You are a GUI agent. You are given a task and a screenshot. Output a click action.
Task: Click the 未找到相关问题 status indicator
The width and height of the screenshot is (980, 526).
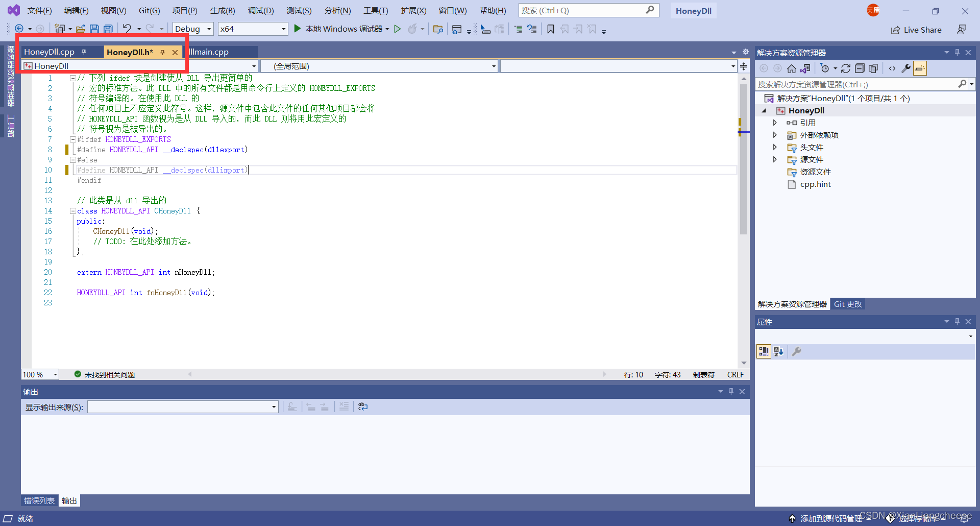point(105,374)
